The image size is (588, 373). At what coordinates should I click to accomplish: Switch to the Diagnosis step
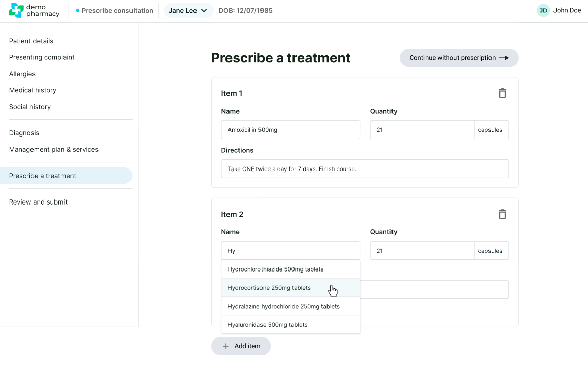click(24, 133)
